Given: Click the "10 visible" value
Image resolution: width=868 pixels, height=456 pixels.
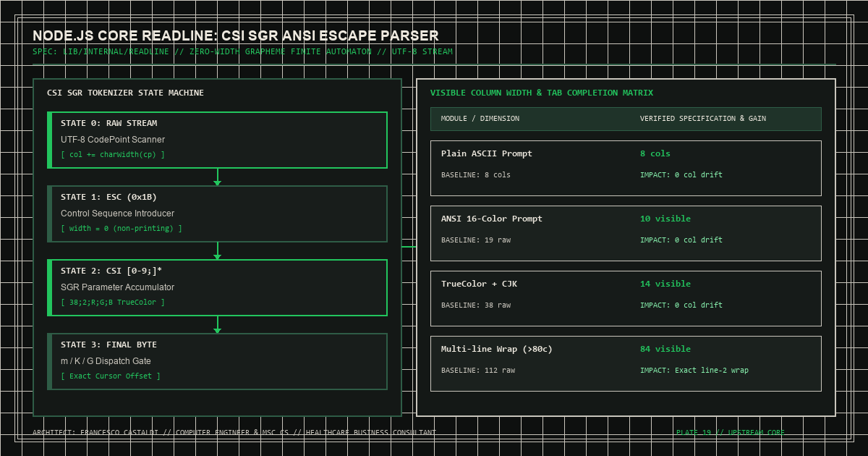Looking at the screenshot, I should [x=665, y=219].
